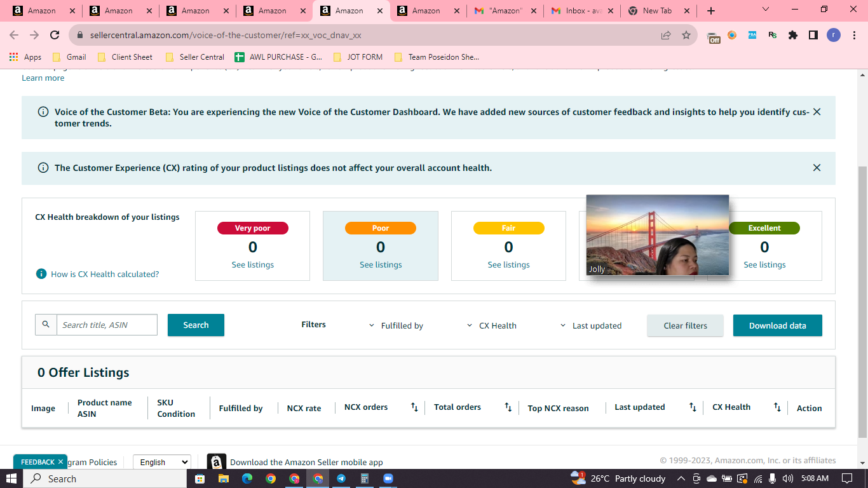The height and width of the screenshot is (488, 868).
Task: Close the FEEDBACK tab with its X
Action: (60, 462)
